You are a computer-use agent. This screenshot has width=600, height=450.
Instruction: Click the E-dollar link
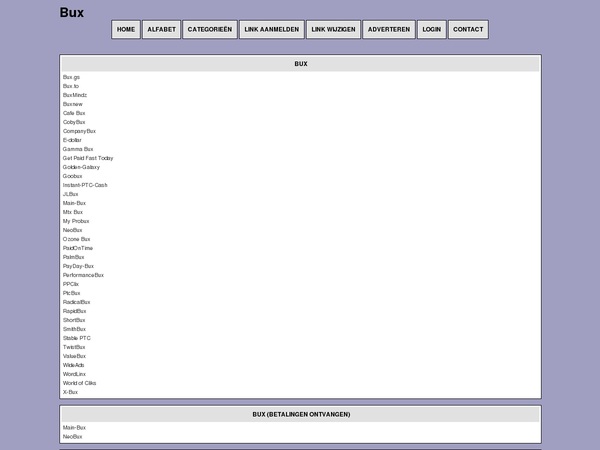[x=72, y=140]
